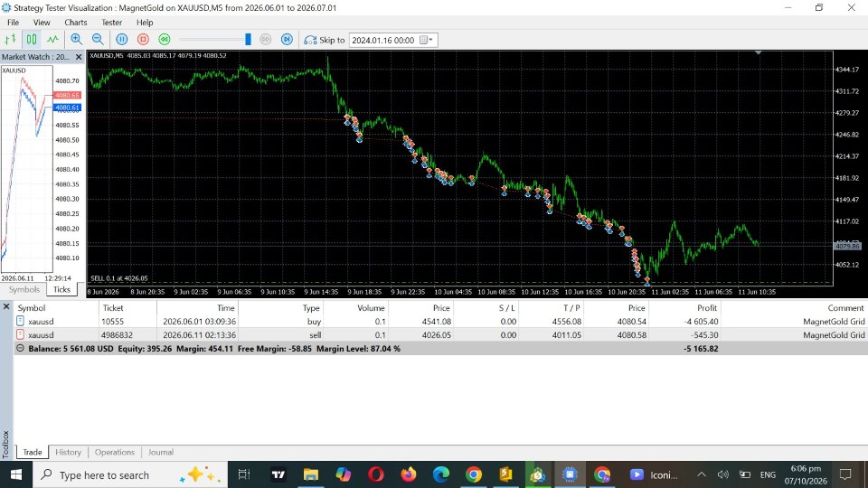Collapse the balance summary row icon
868x488 pixels.
pos(21,349)
